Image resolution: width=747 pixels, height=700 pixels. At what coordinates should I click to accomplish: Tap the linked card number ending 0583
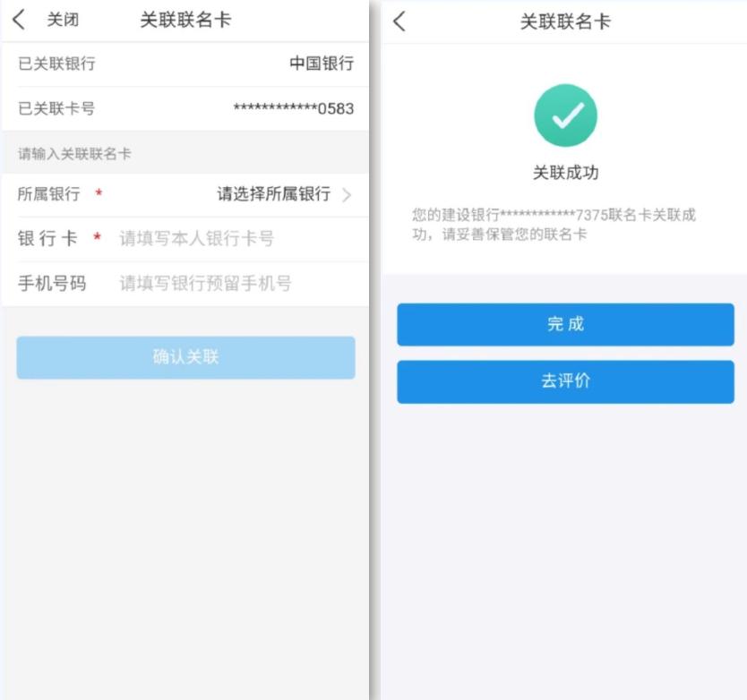coord(294,108)
